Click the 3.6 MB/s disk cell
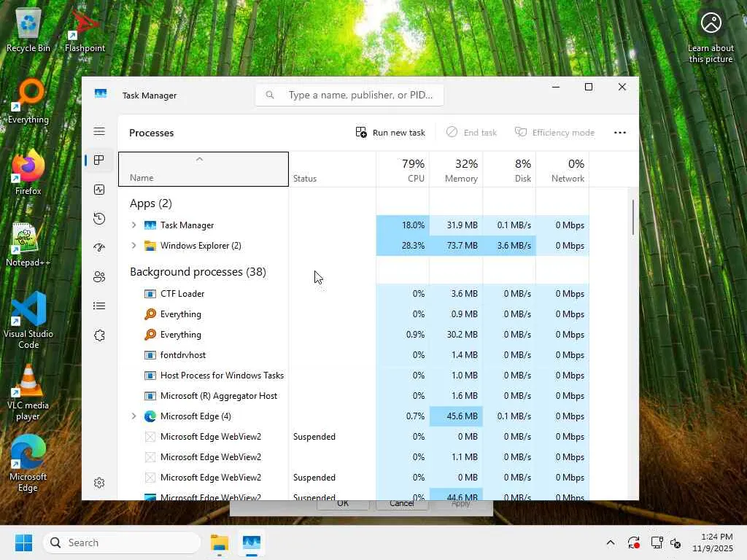The height and width of the screenshot is (560, 747). pos(509,245)
